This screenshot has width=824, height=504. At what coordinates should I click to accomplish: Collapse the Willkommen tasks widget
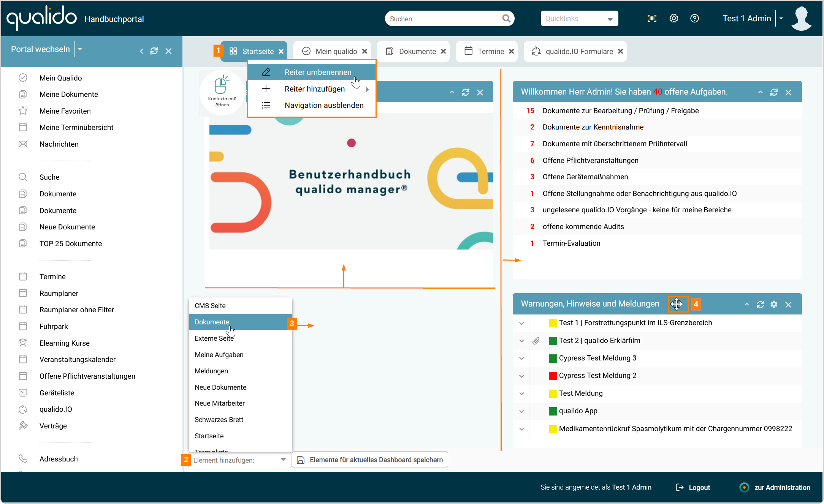pos(760,92)
